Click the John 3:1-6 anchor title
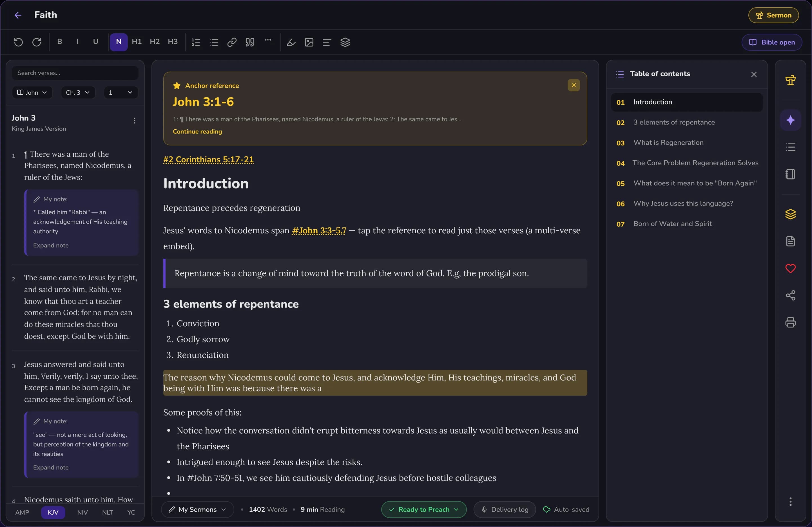The image size is (812, 527). pyautogui.click(x=203, y=102)
